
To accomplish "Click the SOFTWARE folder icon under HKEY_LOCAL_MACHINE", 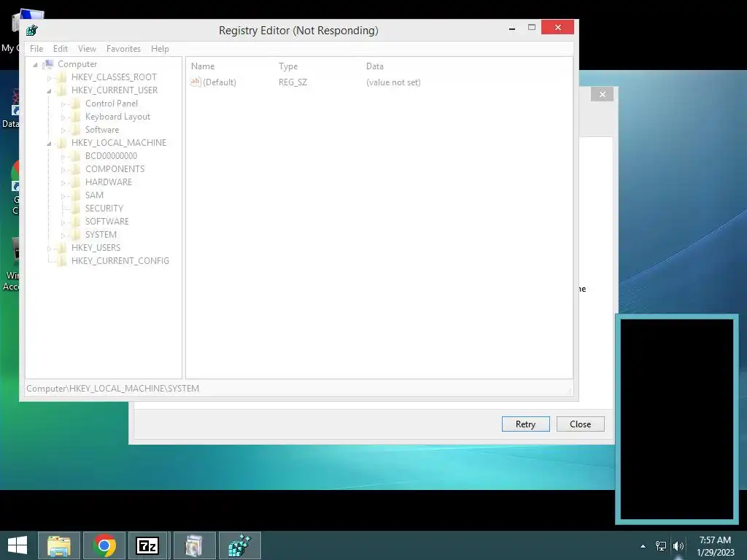I will click(x=75, y=222).
